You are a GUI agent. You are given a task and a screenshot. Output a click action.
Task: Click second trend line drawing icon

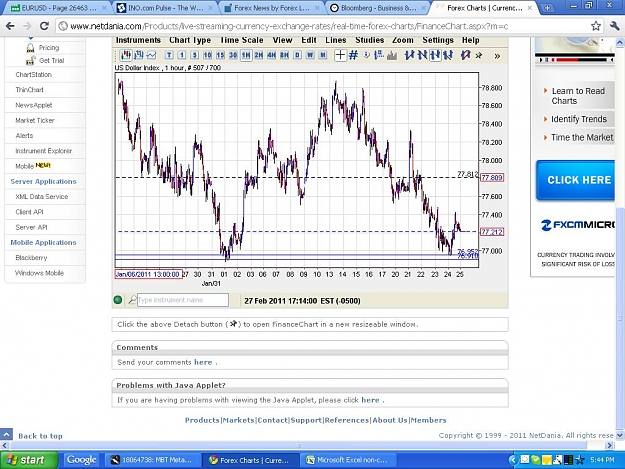click(422, 55)
